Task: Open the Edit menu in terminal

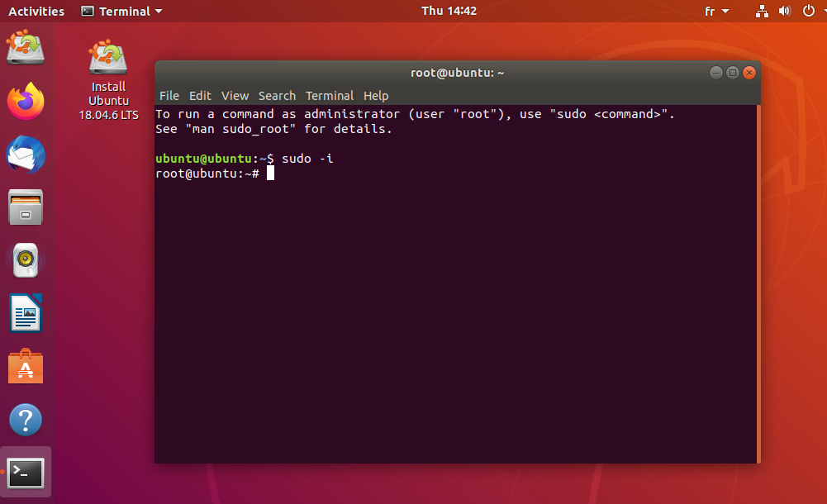Action: (x=200, y=96)
